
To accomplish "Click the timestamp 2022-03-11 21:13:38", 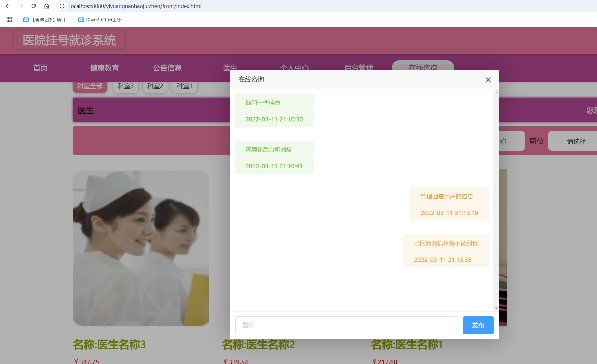I will [443, 260].
